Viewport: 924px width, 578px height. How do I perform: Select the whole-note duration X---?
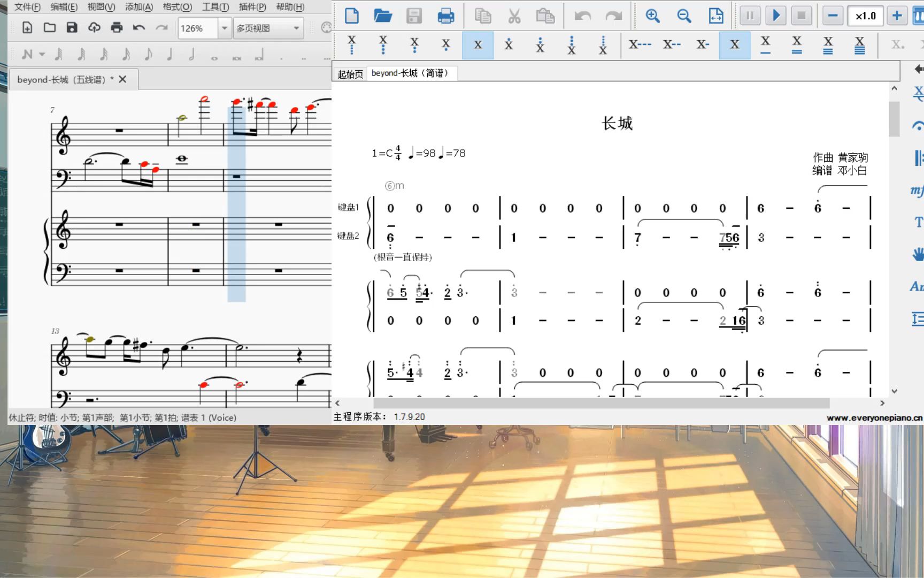click(x=640, y=45)
